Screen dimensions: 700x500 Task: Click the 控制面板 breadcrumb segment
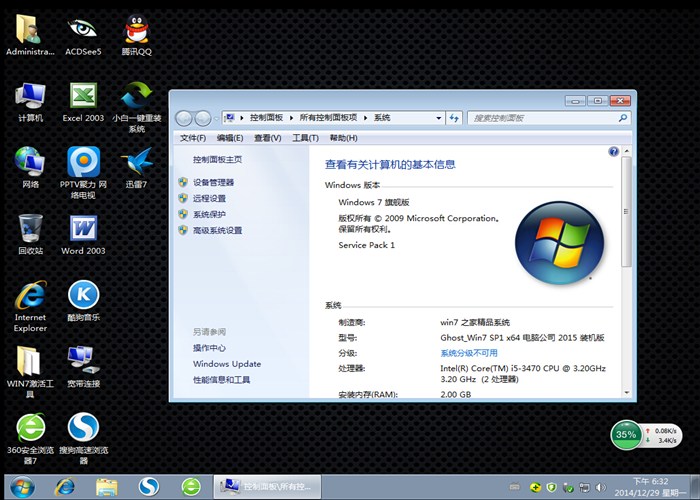pyautogui.click(x=267, y=118)
